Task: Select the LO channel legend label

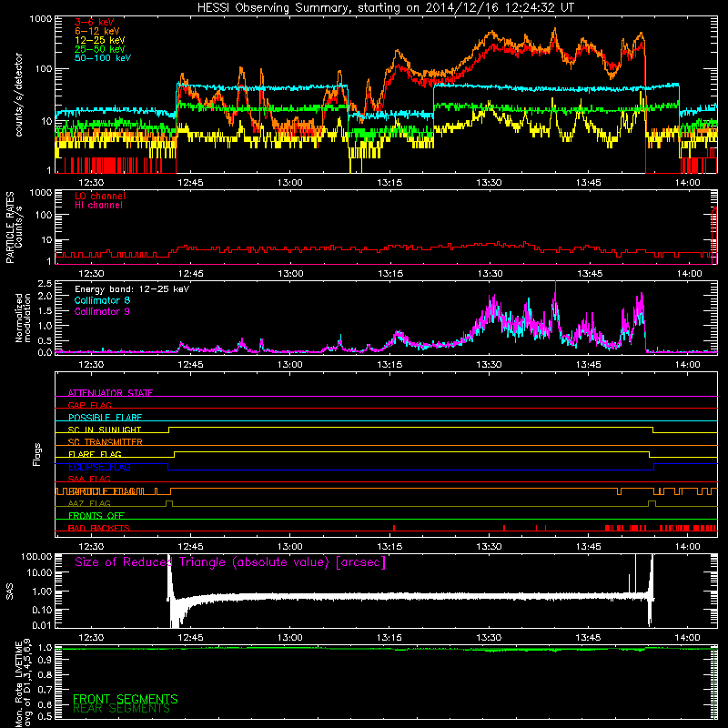Action: coord(100,196)
